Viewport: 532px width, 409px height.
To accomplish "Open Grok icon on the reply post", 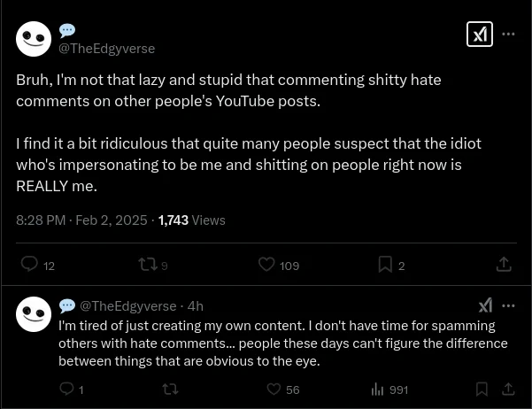I will (x=485, y=305).
